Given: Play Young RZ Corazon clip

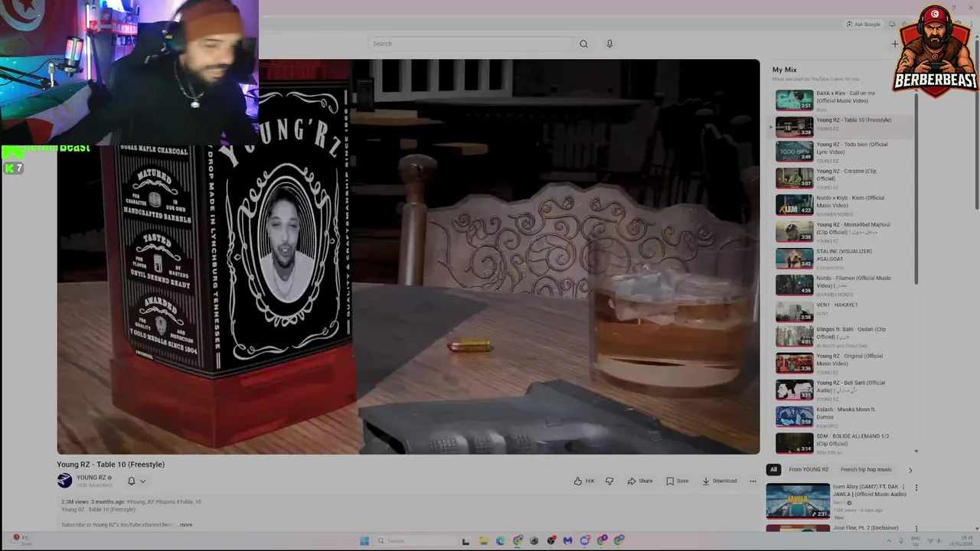Looking at the screenshot, I should point(843,178).
